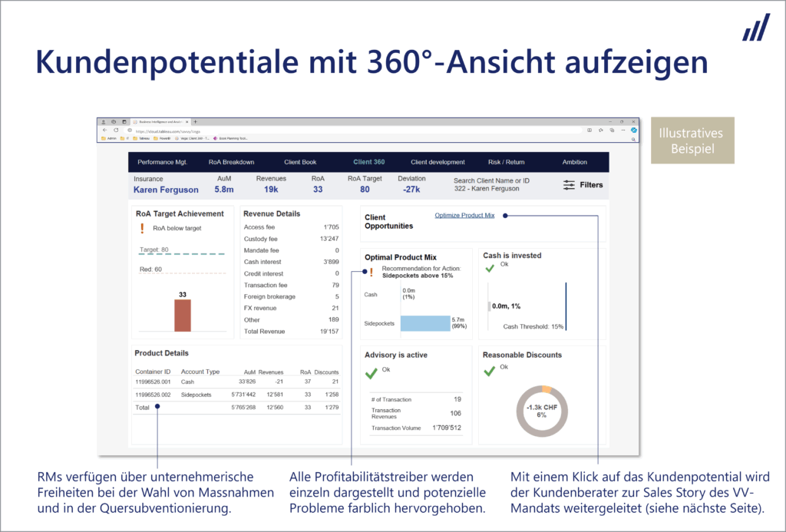Click the red RoA bar showing 33
The height and width of the screenshot is (532, 786).
[x=183, y=315]
